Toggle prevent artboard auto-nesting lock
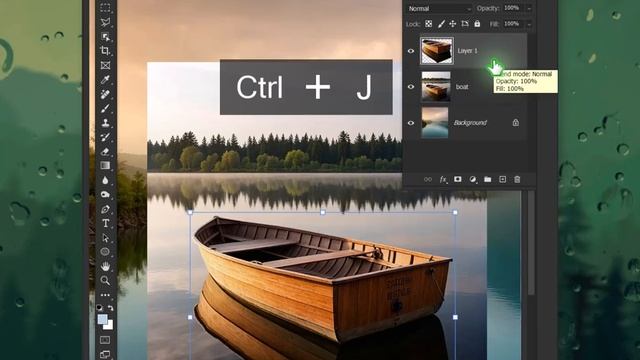The image size is (640, 360). 465,24
